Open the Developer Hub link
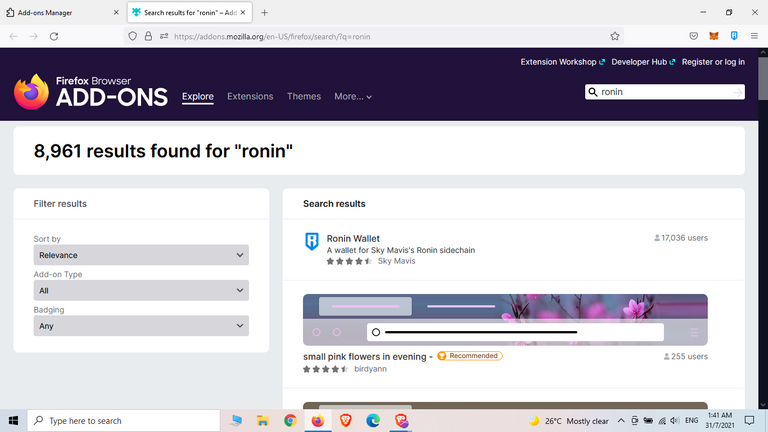Image resolution: width=768 pixels, height=432 pixels. pyautogui.click(x=643, y=62)
